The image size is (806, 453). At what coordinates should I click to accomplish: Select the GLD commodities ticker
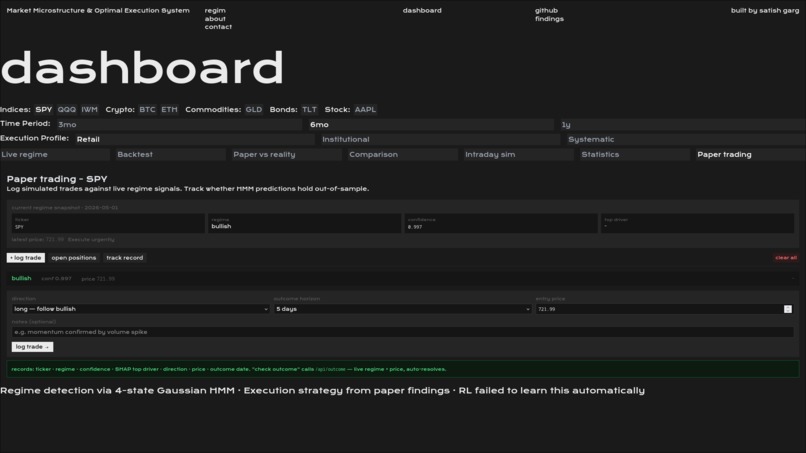[253, 110]
